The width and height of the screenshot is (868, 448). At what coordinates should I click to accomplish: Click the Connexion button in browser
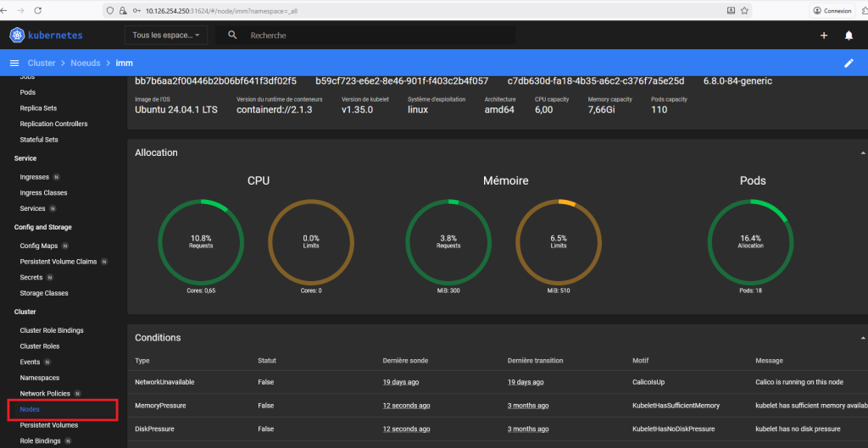pyautogui.click(x=832, y=10)
